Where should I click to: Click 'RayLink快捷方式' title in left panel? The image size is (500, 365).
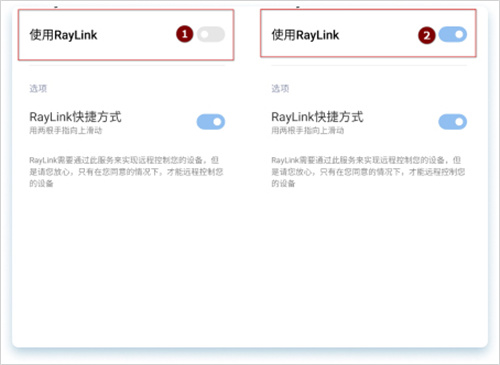(x=75, y=117)
